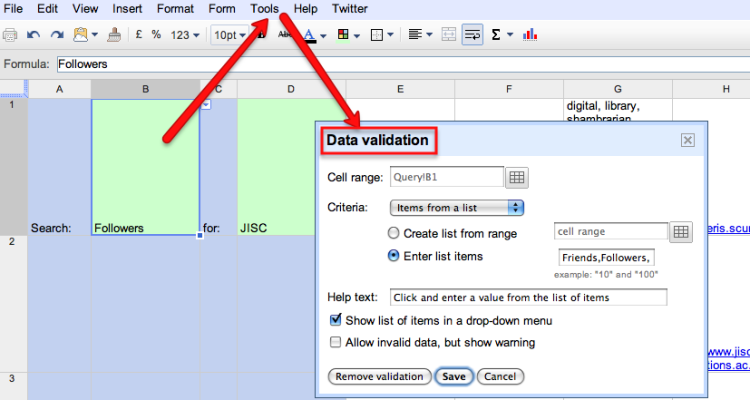Image resolution: width=750 pixels, height=400 pixels.
Task: Click the wrap text icon
Action: 471,35
